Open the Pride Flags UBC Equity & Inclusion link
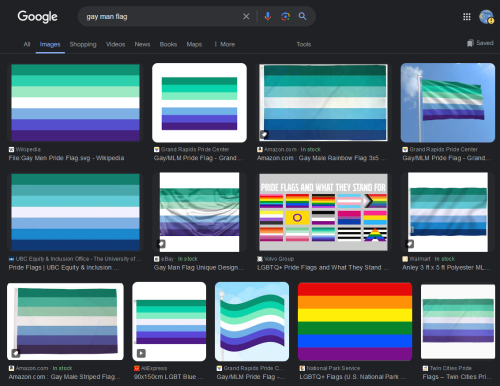The height and width of the screenshot is (386, 500). pos(64,268)
